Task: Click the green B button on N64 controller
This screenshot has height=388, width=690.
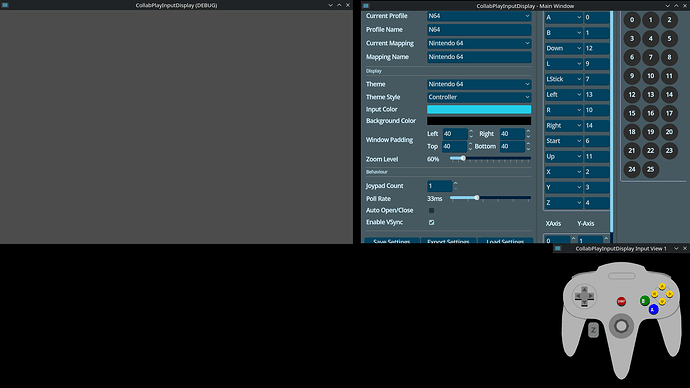Action: tap(645, 301)
